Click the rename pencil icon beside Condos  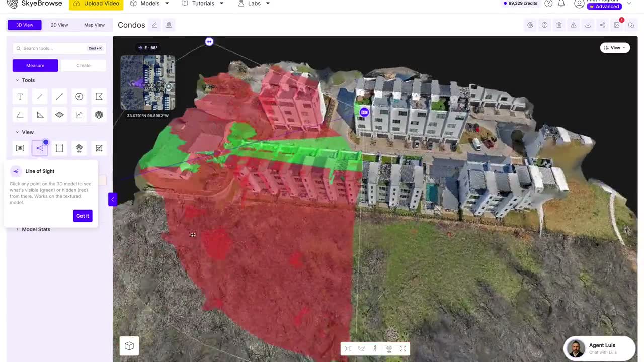[154, 25]
